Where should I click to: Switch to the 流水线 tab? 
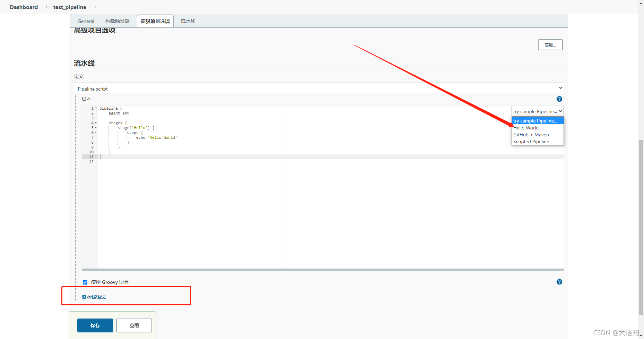[188, 21]
